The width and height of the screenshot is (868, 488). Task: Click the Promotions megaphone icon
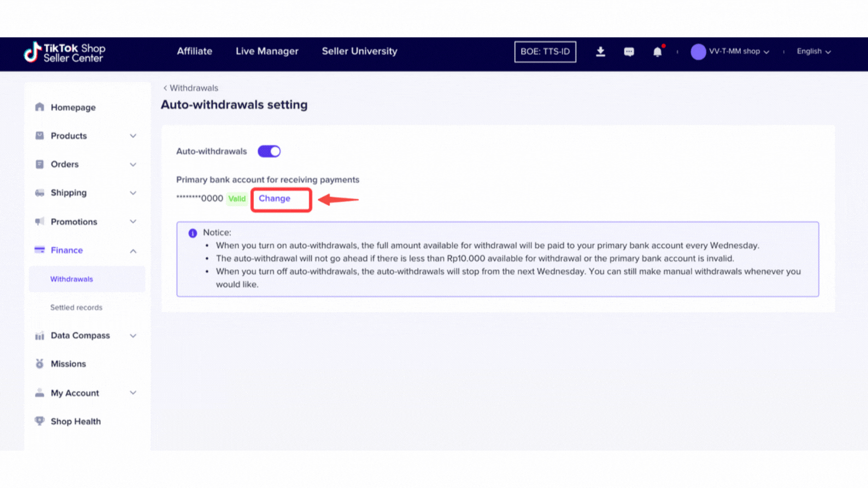(x=40, y=222)
